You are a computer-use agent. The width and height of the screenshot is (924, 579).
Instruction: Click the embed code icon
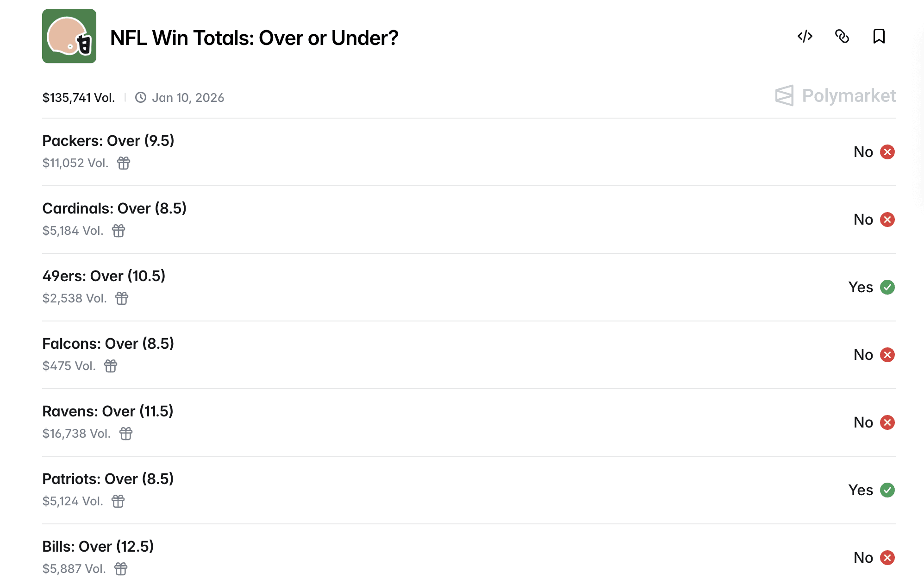coord(805,36)
